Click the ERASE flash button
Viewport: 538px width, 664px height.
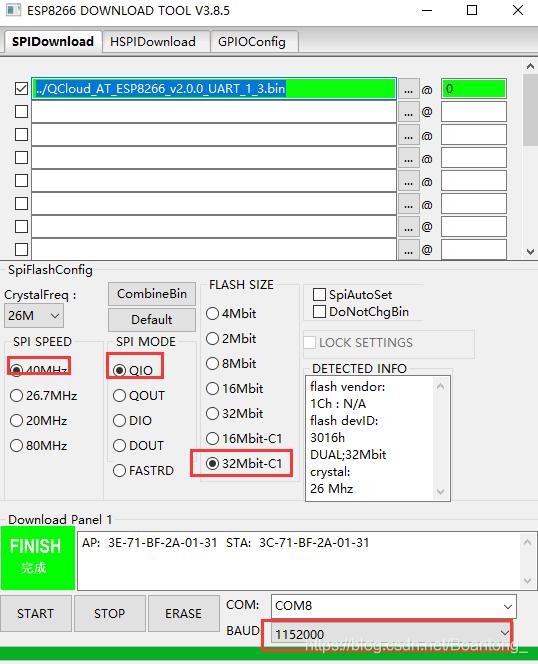tap(183, 613)
